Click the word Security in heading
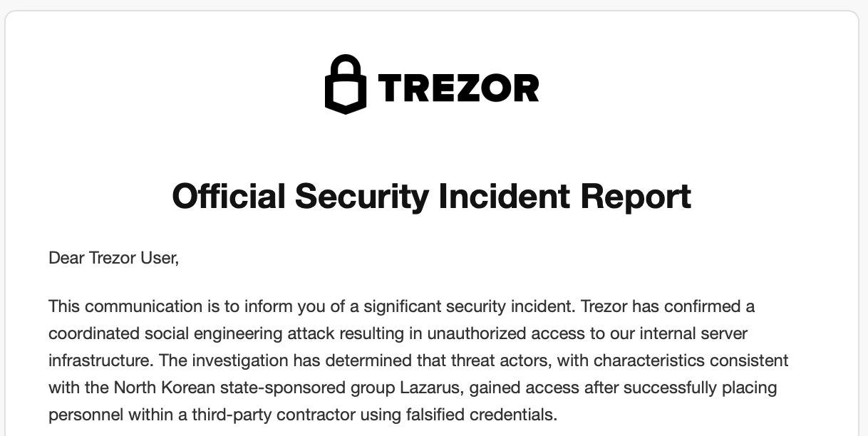This screenshot has width=868, height=436. tap(361, 197)
